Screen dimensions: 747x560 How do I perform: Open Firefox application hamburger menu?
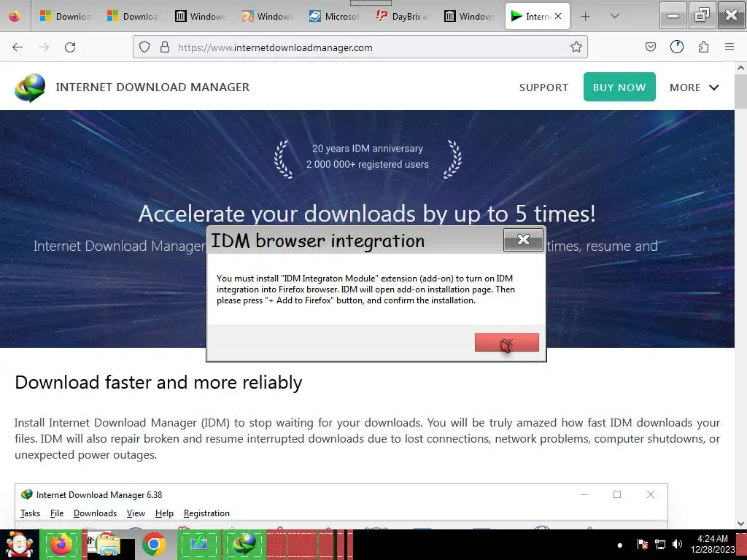click(729, 47)
